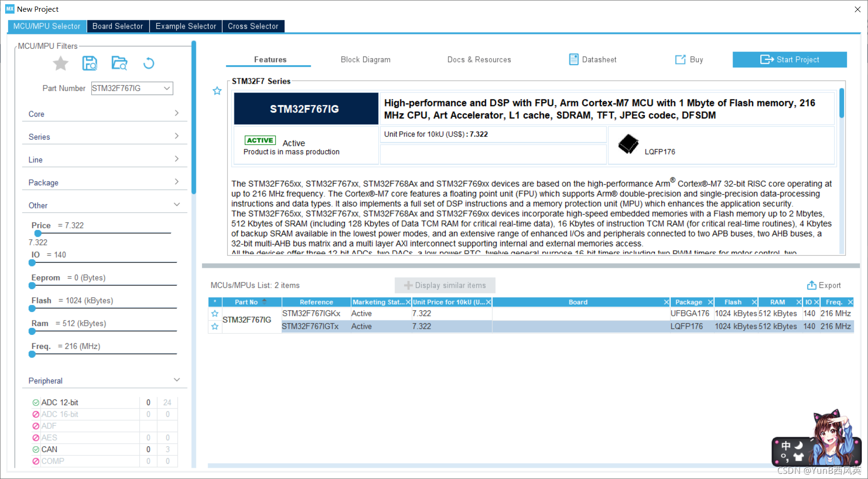Screen dimensions: 868x479
Task: Open the Part Number dropdown
Action: [x=166, y=88]
